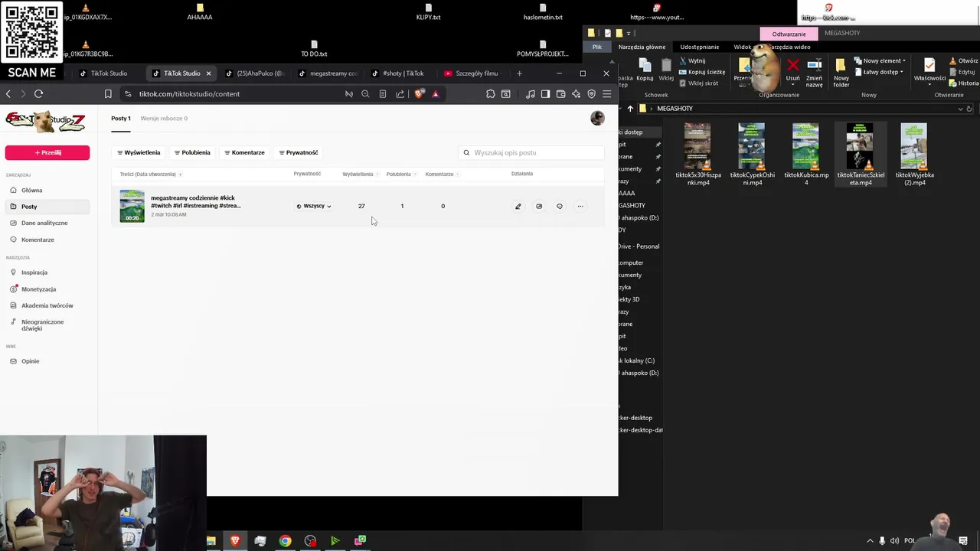Click the Wytnij scissors item in Explorer
Image resolution: width=980 pixels, height=551 pixels.
[691, 60]
